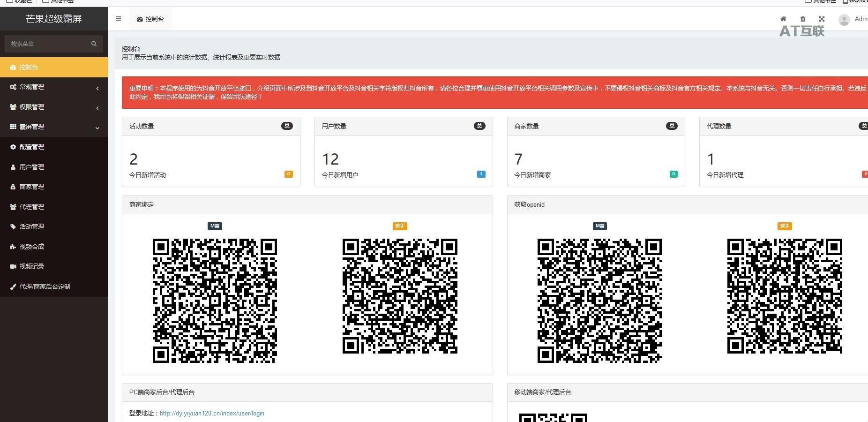Viewport: 868px width, 422px height.
Task: Click the puzzle icon next to 视频合成
Action: [x=13, y=247]
